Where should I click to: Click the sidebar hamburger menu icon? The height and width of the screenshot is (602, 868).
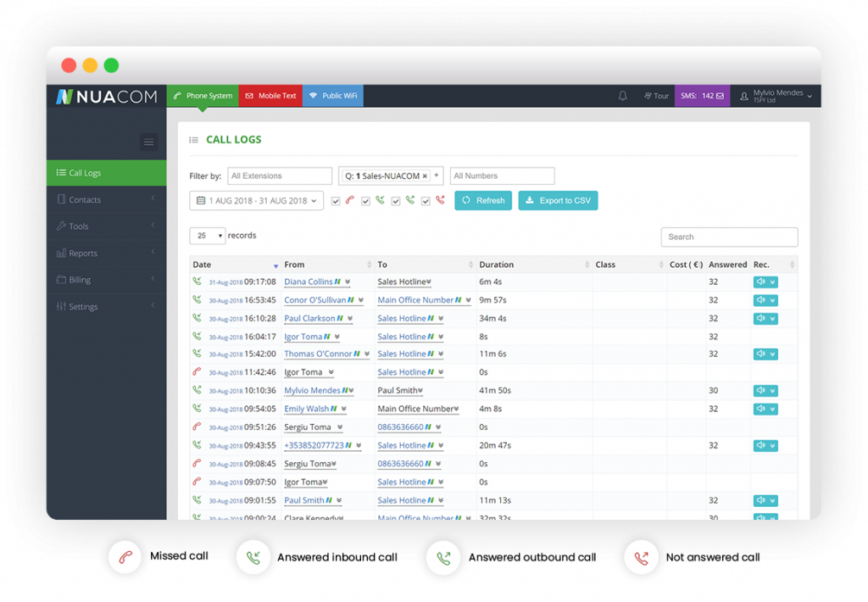[x=149, y=142]
